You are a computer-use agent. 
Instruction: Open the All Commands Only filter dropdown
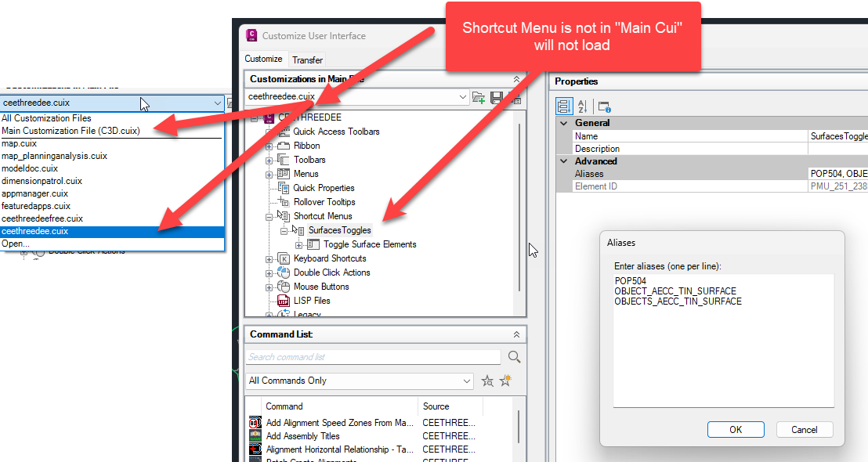[x=467, y=381]
